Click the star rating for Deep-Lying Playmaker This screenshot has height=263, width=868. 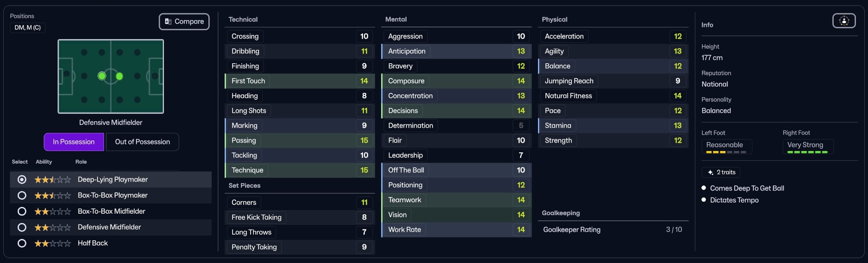coord(52,180)
